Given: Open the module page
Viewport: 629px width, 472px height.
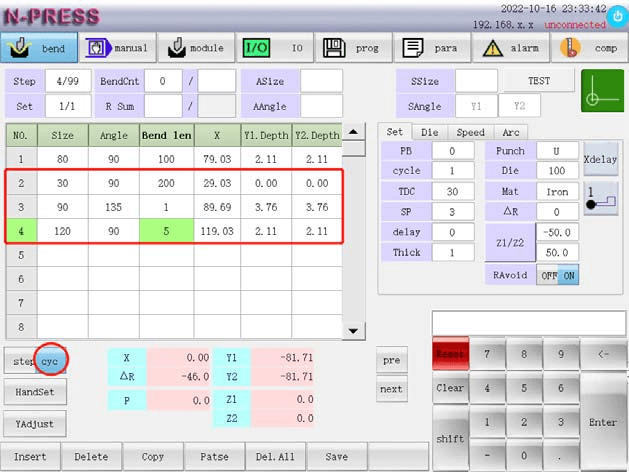Looking at the screenshot, I should [x=196, y=47].
